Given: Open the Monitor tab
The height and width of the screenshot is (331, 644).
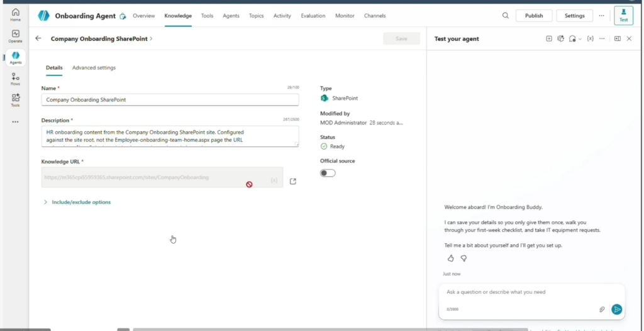Looking at the screenshot, I should (345, 16).
